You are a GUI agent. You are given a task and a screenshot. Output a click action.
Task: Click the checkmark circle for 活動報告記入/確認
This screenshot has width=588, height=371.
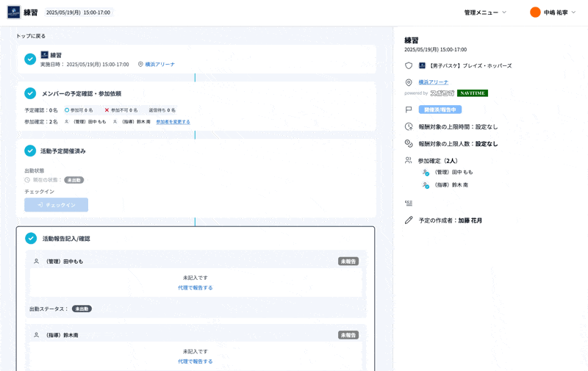(x=30, y=239)
